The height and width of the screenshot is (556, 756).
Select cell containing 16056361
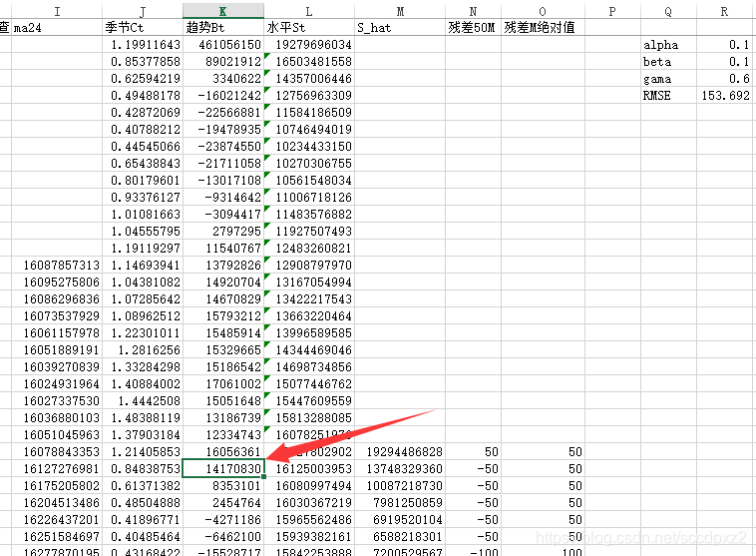point(223,451)
